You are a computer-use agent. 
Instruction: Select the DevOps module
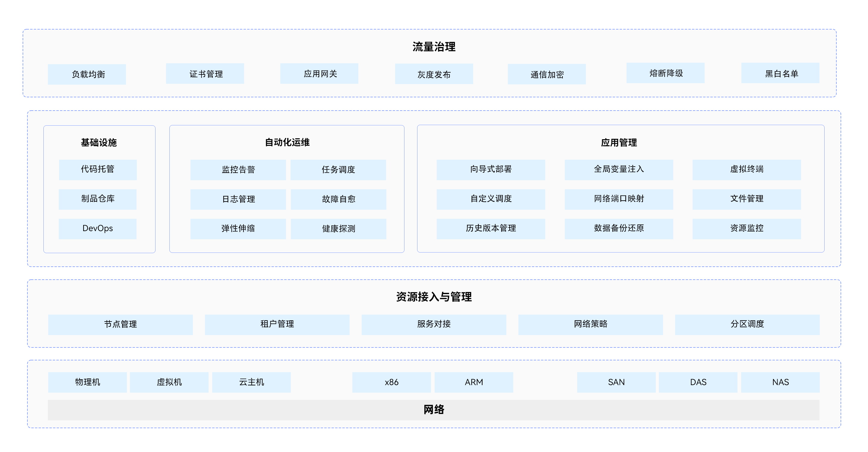(98, 229)
